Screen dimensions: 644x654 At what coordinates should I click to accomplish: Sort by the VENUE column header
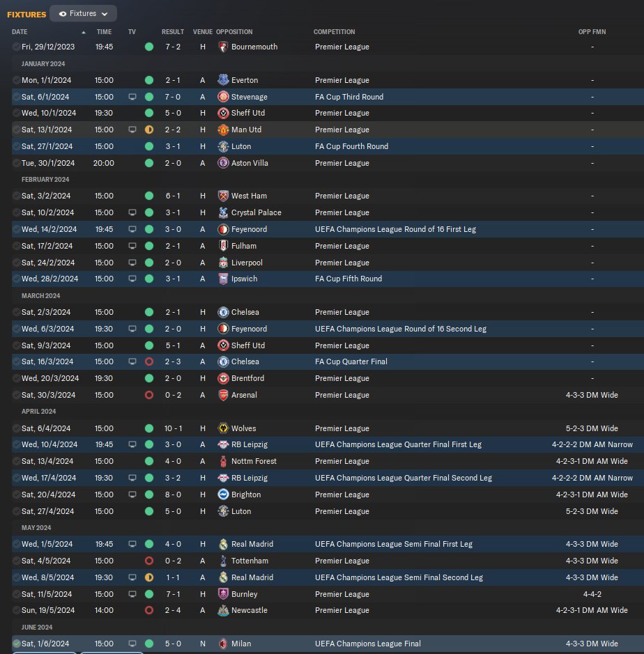pos(202,32)
